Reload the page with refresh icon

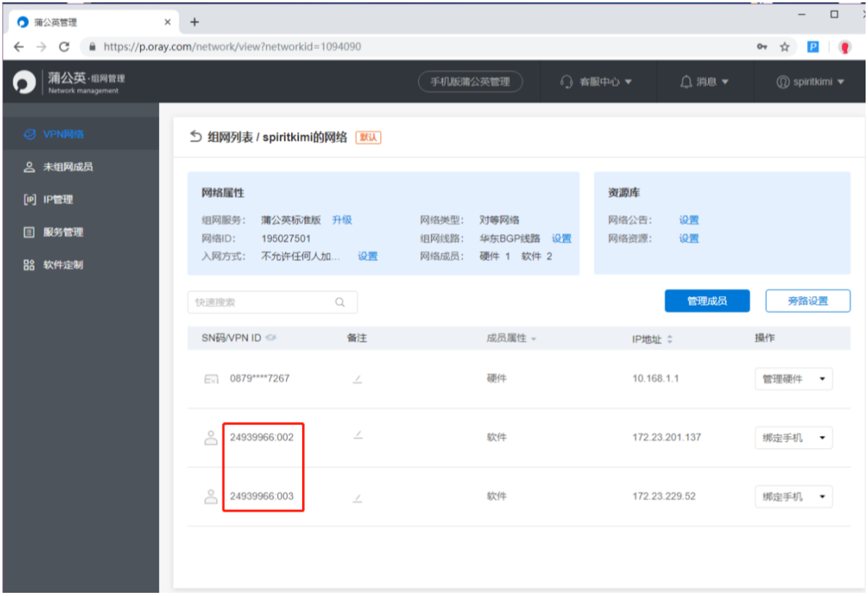pyautogui.click(x=64, y=47)
